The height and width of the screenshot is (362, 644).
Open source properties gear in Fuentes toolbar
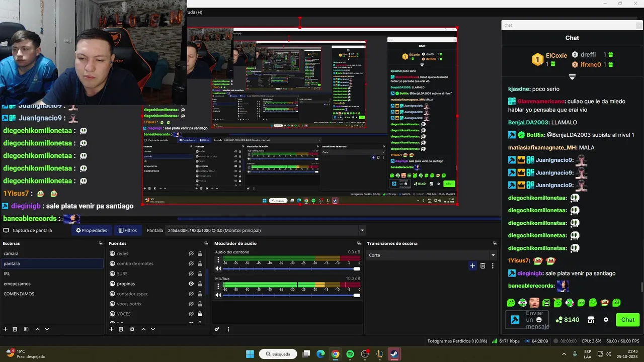pos(132,329)
